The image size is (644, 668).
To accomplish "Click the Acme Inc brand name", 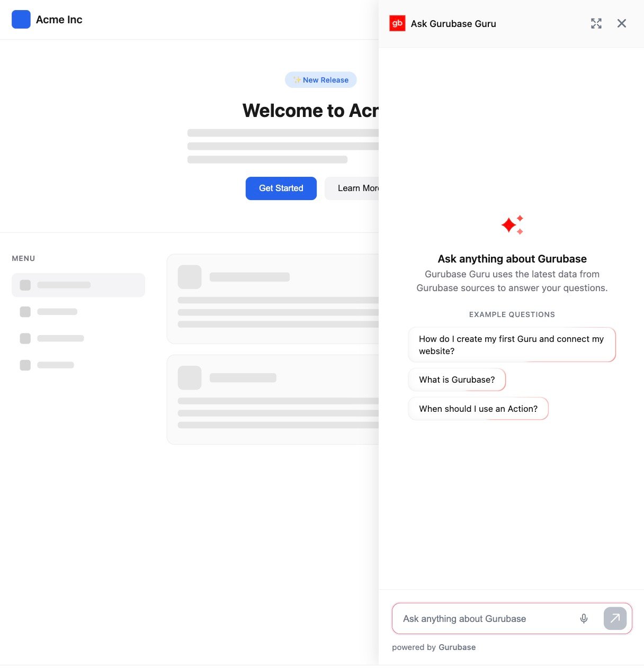I will (x=59, y=20).
